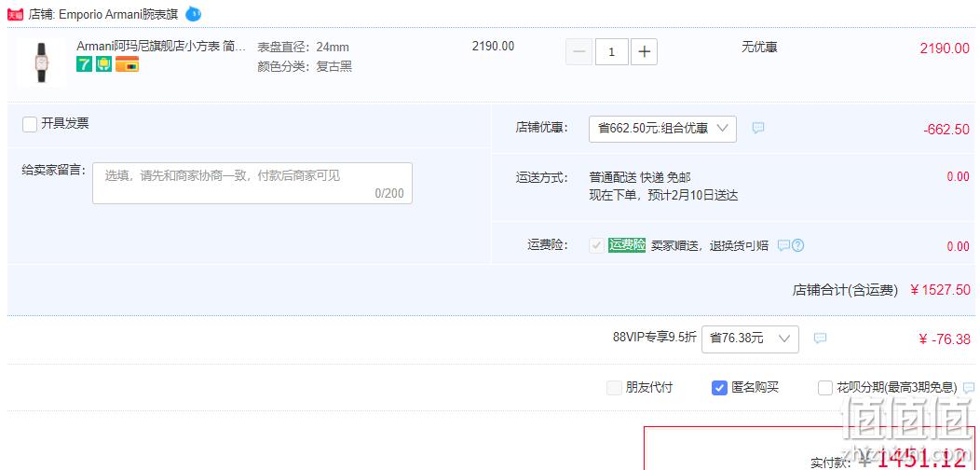Open the Armani阿玛尼旗舰店小方表 product title link

point(161,47)
